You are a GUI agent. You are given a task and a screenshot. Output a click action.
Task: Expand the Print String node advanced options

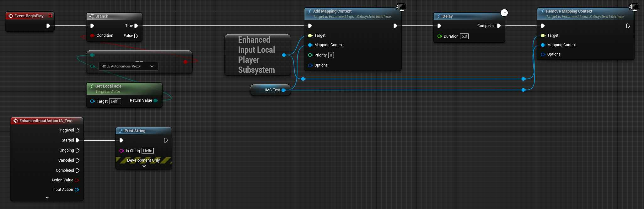coord(144,166)
